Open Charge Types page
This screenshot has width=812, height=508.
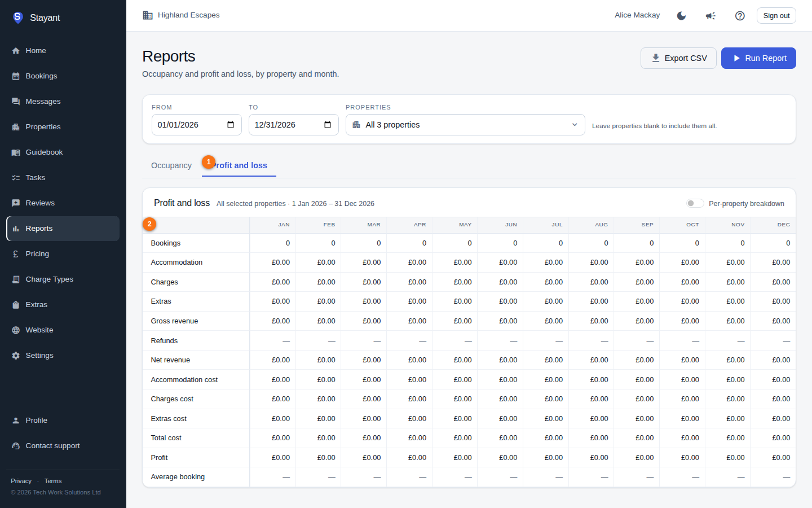click(63, 279)
